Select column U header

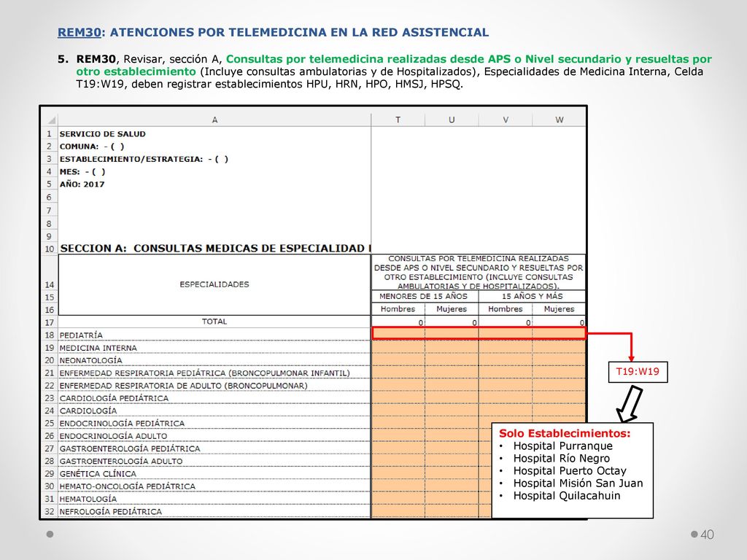point(452,120)
